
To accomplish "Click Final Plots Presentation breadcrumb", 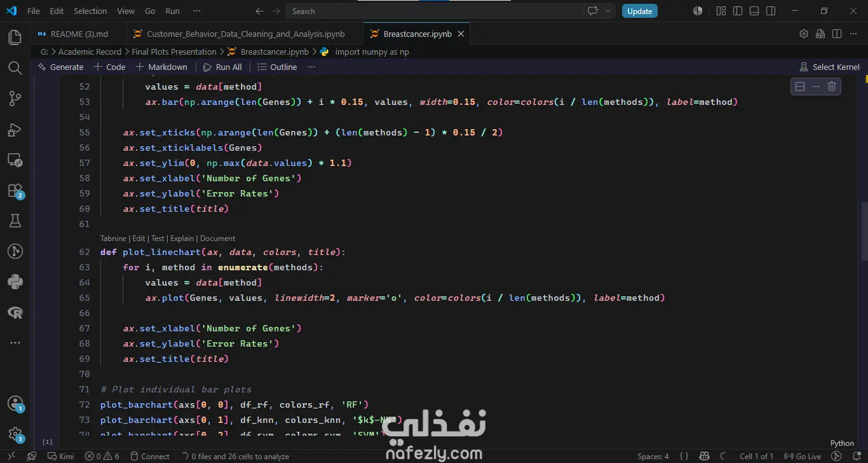I will pyautogui.click(x=174, y=52).
